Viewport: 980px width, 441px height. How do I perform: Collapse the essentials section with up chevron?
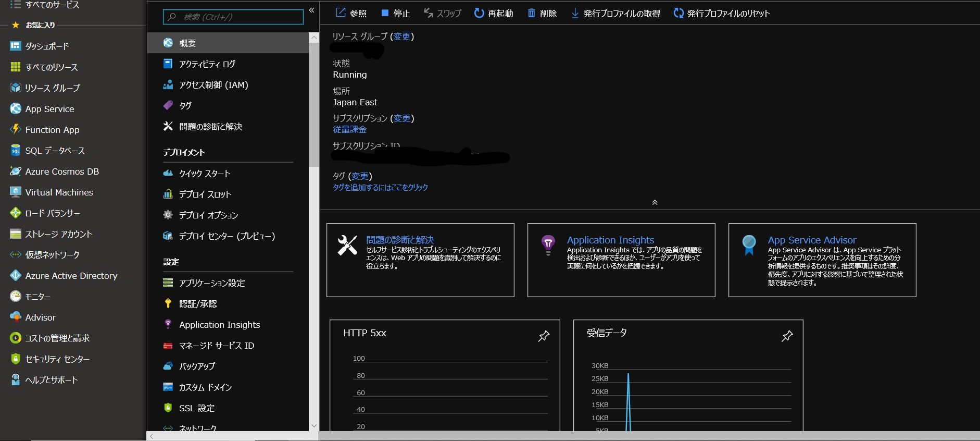655,202
